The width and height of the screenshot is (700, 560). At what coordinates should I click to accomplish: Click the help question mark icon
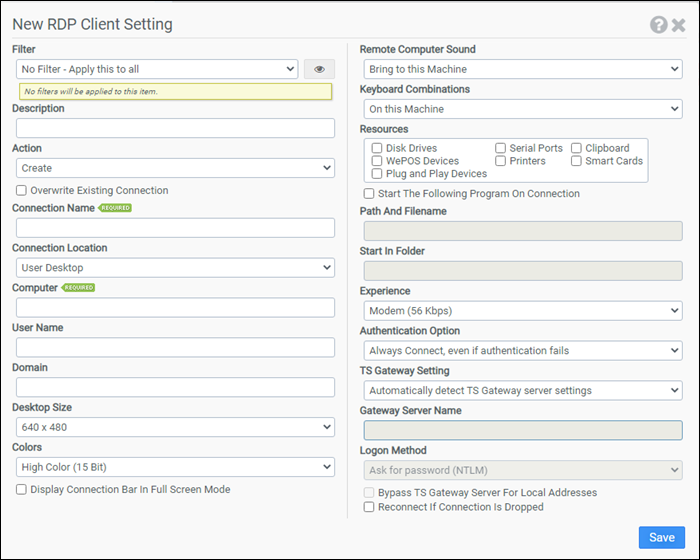[x=658, y=25]
